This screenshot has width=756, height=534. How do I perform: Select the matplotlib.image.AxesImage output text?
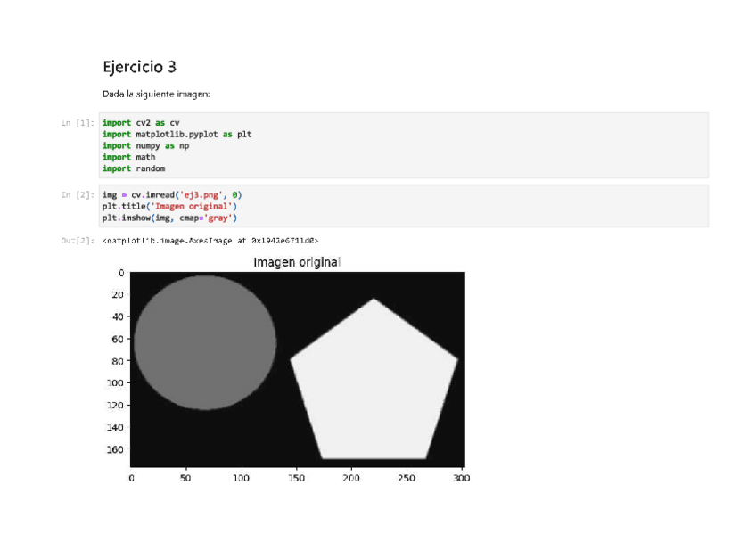[x=210, y=241]
